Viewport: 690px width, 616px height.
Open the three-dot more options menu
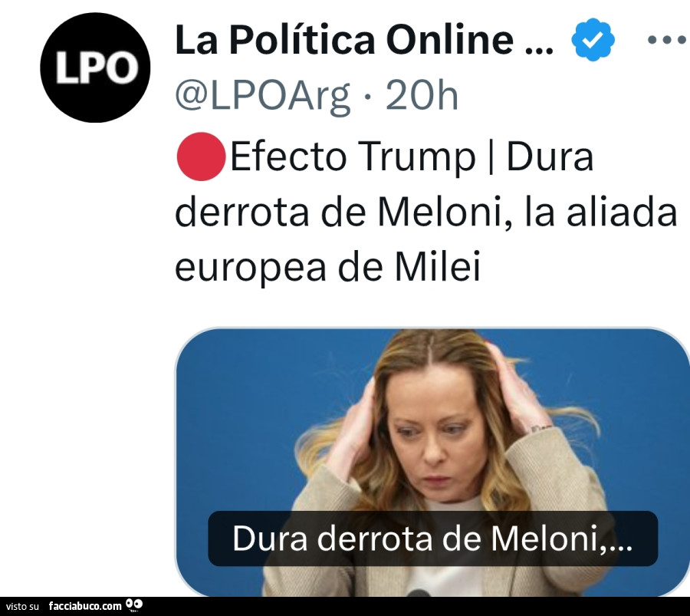(667, 40)
